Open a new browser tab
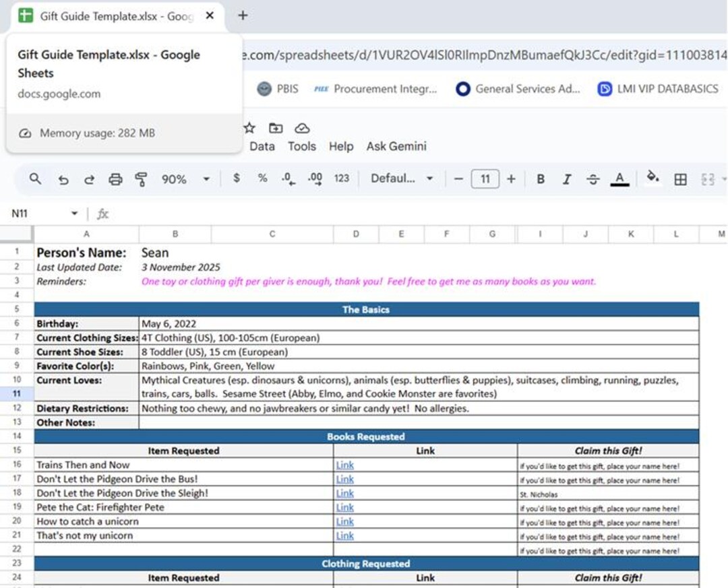The image size is (728, 588). 243,15
